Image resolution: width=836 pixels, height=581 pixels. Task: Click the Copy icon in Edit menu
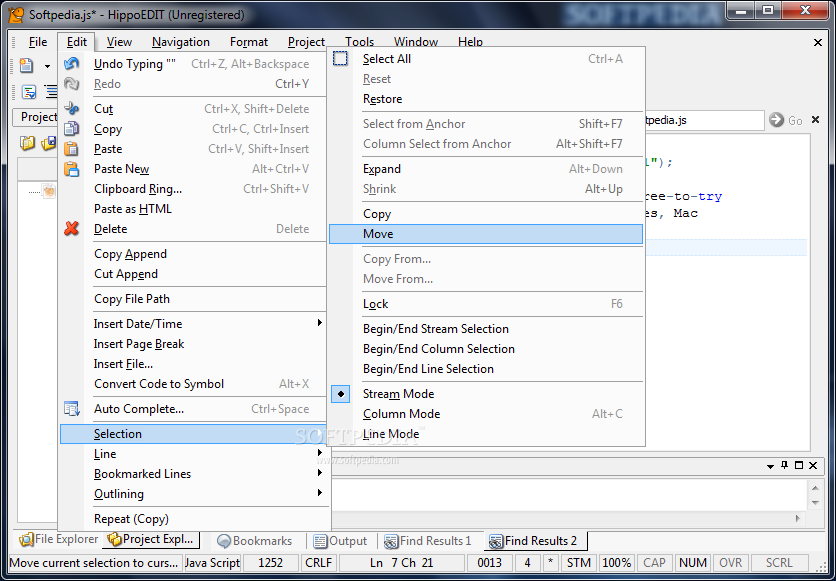pos(71,128)
